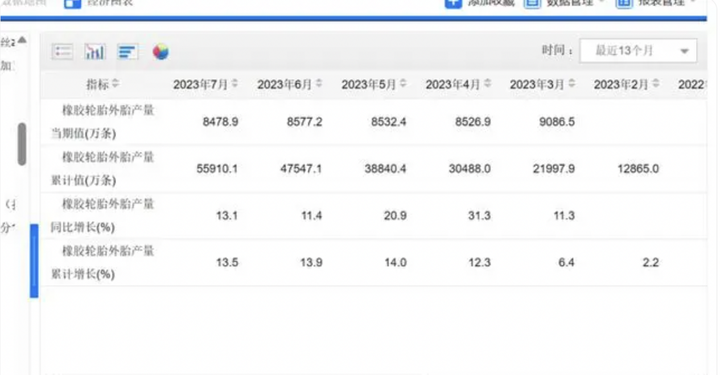This screenshot has width=720, height=375.
Task: Select the 橡胶轮胎外胎产量当期值(万条) row label
Action: [102, 122]
